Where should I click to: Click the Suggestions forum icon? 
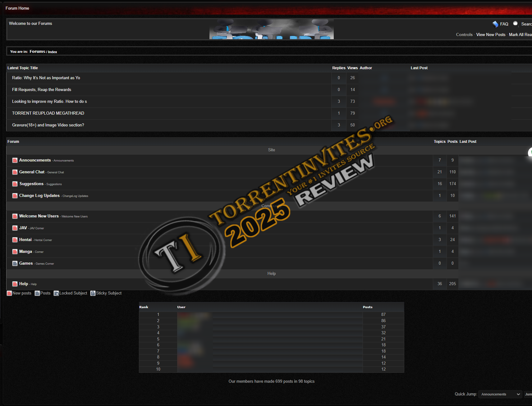coord(15,184)
